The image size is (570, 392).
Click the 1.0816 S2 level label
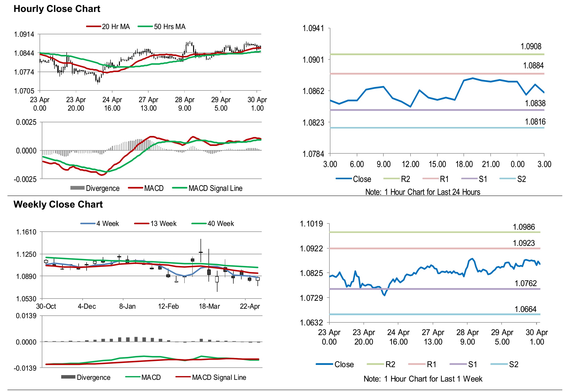tap(535, 122)
